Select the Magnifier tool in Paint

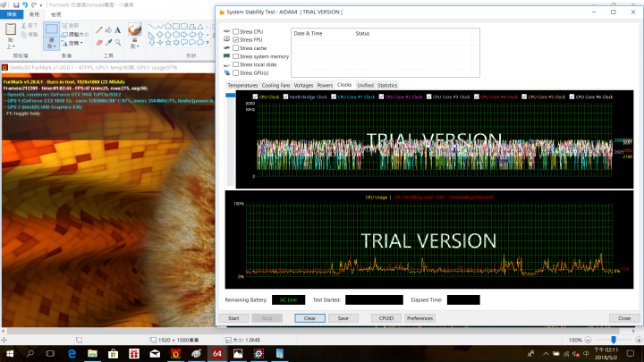(x=117, y=42)
